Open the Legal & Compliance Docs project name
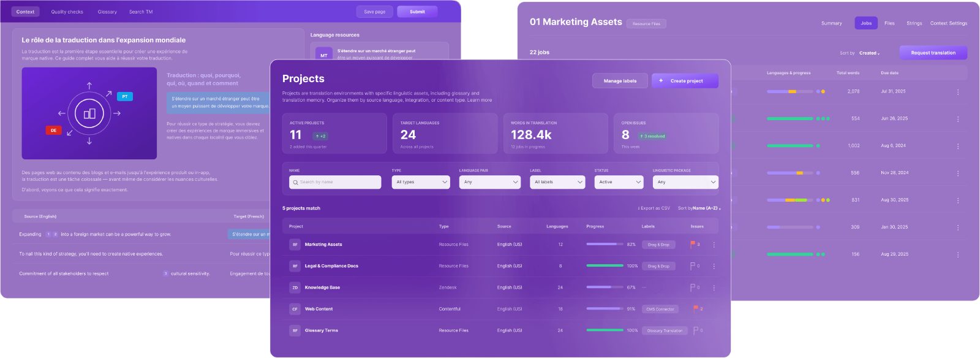 tap(331, 266)
